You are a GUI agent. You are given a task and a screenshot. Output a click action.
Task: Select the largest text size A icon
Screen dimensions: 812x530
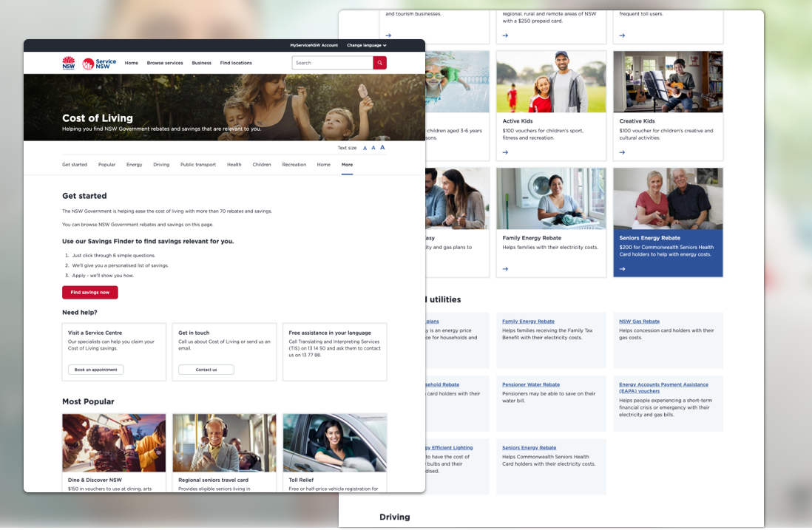pos(382,148)
